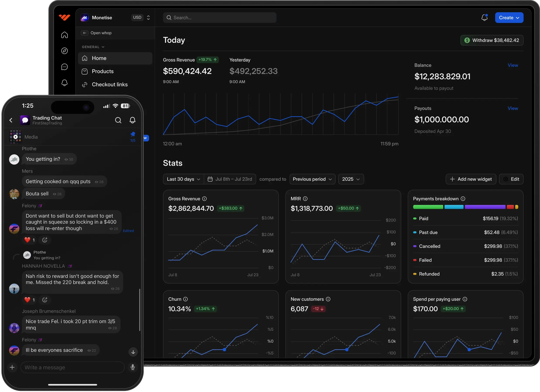The image size is (540, 392).
Task: Click the Search input field
Action: point(219,18)
